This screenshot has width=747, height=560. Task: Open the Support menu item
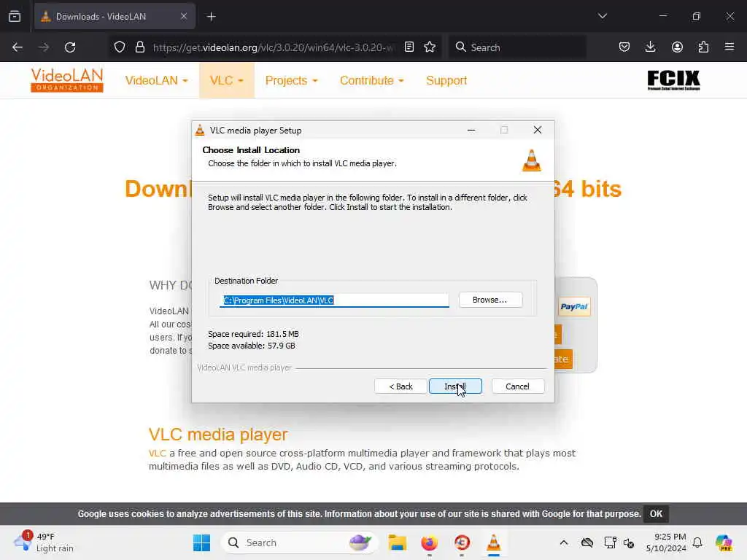[446, 80]
